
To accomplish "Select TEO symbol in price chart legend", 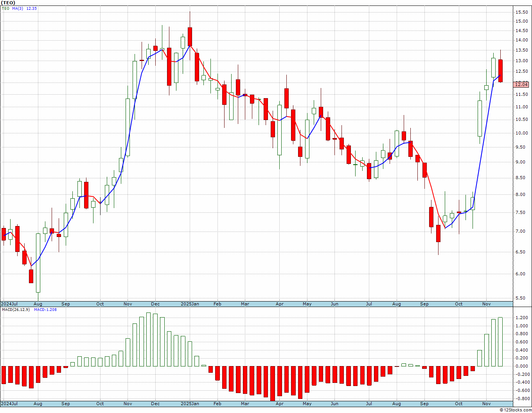I will 5,8.
